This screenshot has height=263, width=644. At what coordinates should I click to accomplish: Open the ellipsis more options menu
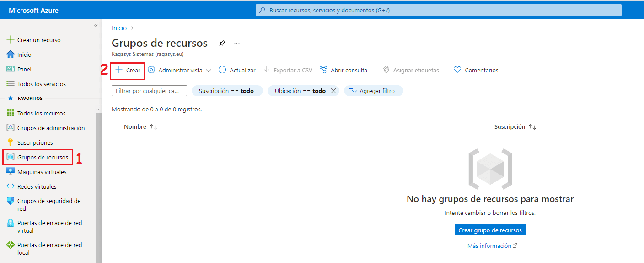[237, 43]
